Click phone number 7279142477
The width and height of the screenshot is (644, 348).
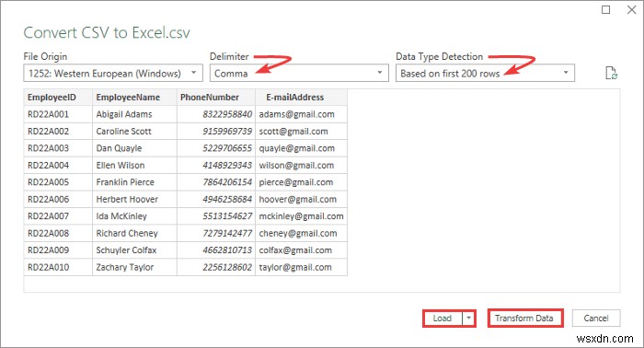[227, 233]
